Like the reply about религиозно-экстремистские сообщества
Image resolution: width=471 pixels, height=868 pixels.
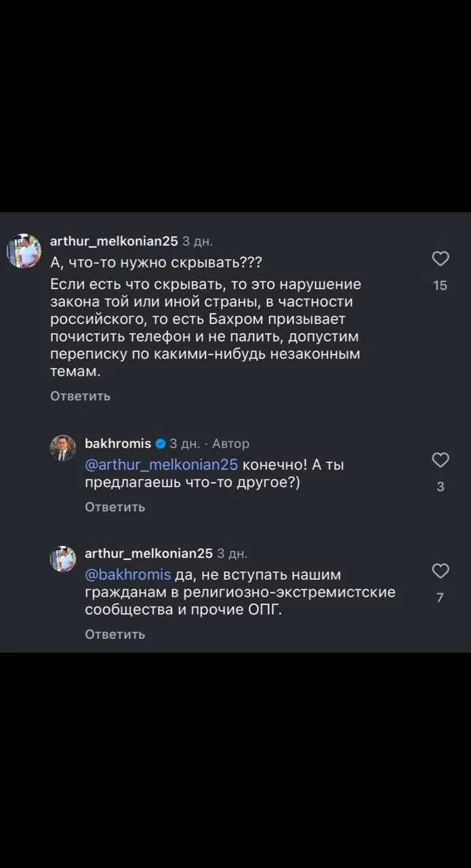[441, 571]
